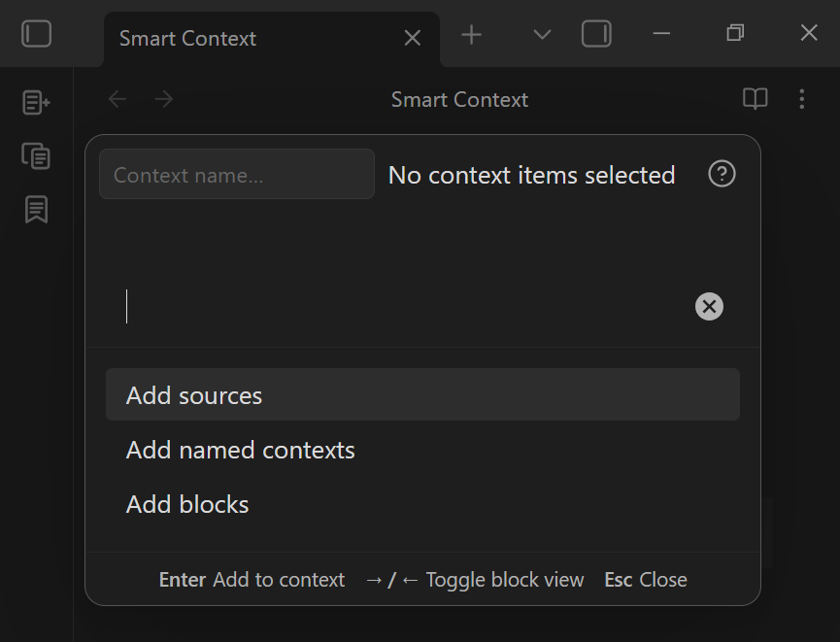Close the Smart Context tab
Screen dimensions: 840x642
tap(413, 38)
